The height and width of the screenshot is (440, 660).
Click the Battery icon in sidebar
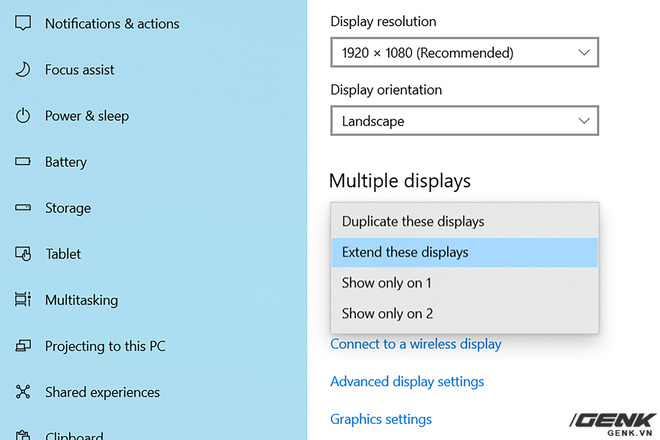23,162
